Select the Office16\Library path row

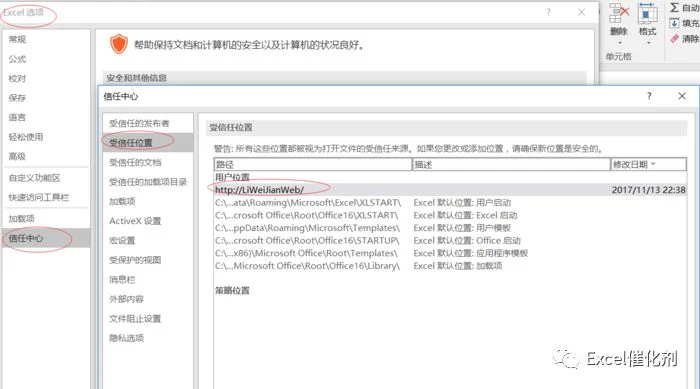(450, 266)
